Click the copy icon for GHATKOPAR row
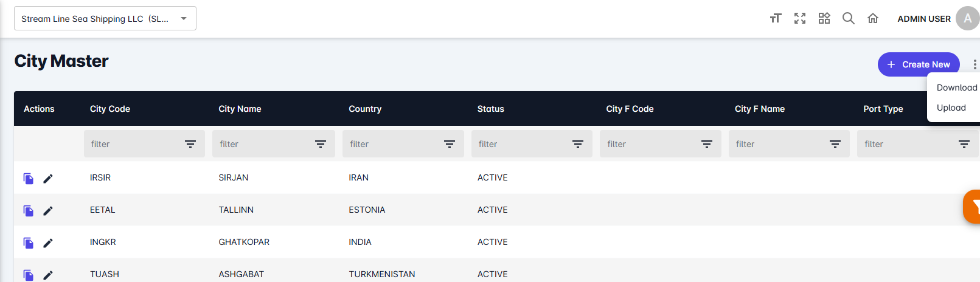 coord(29,242)
